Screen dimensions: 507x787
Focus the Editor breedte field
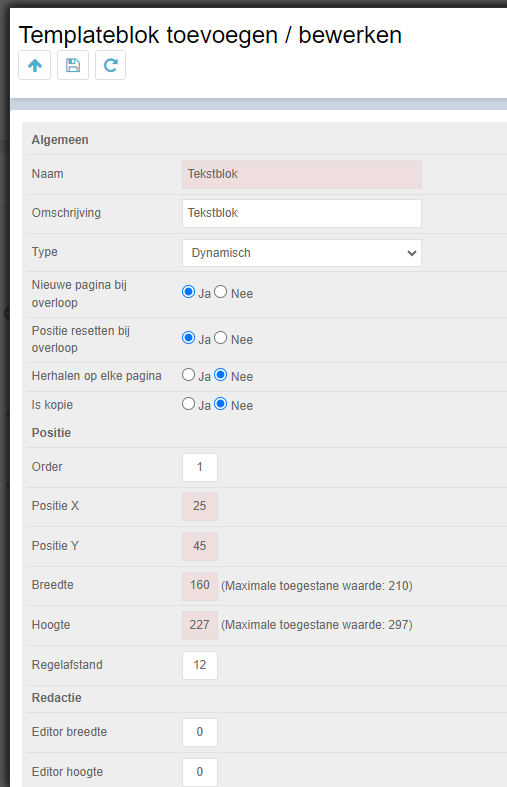[200, 732]
